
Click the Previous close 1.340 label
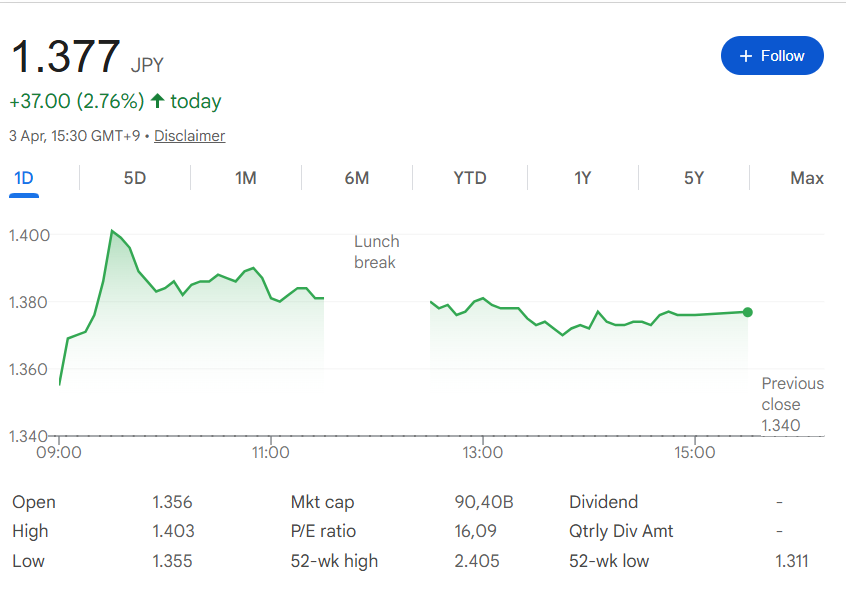[x=793, y=405]
